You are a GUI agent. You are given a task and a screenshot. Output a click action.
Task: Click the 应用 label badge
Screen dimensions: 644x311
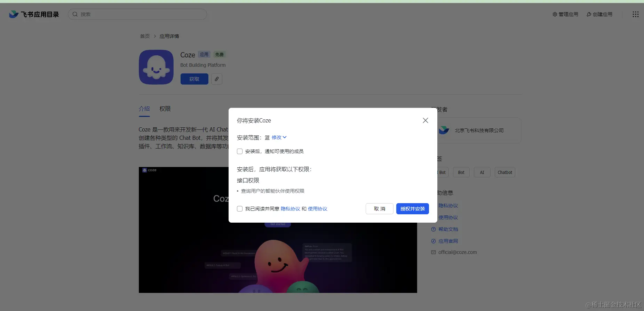click(x=204, y=55)
